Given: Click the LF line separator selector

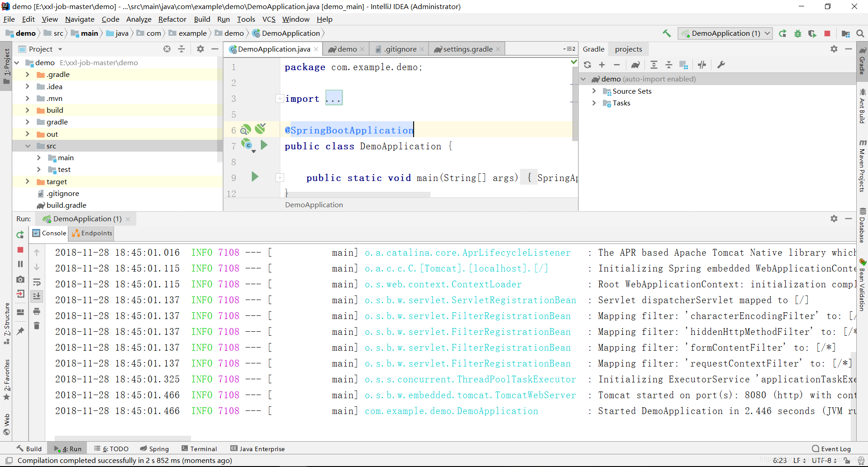Looking at the screenshot, I should click(799, 460).
